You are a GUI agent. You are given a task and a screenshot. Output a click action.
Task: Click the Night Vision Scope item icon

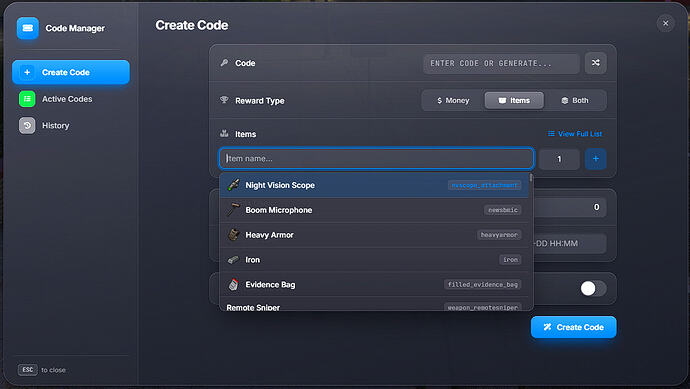[233, 185]
